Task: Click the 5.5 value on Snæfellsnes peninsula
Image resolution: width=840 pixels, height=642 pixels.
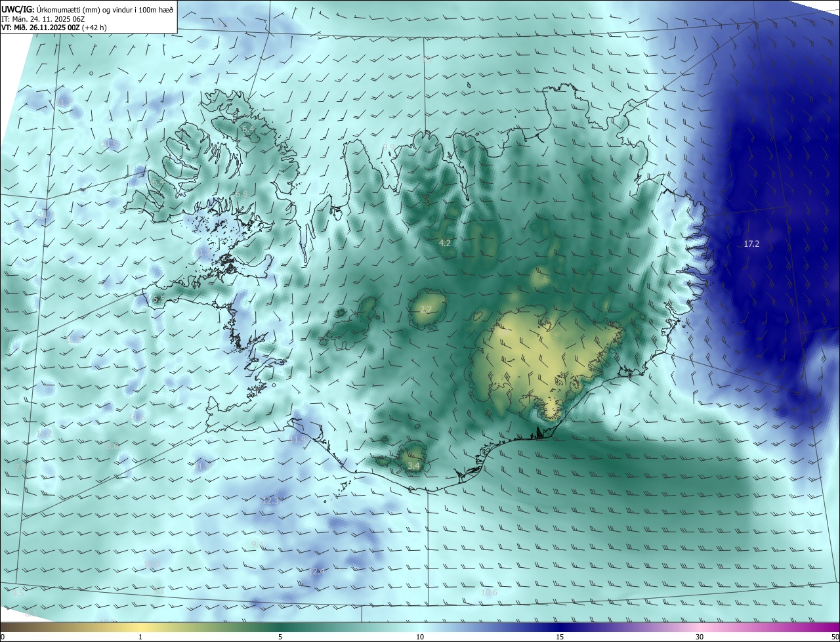Action: [159, 299]
